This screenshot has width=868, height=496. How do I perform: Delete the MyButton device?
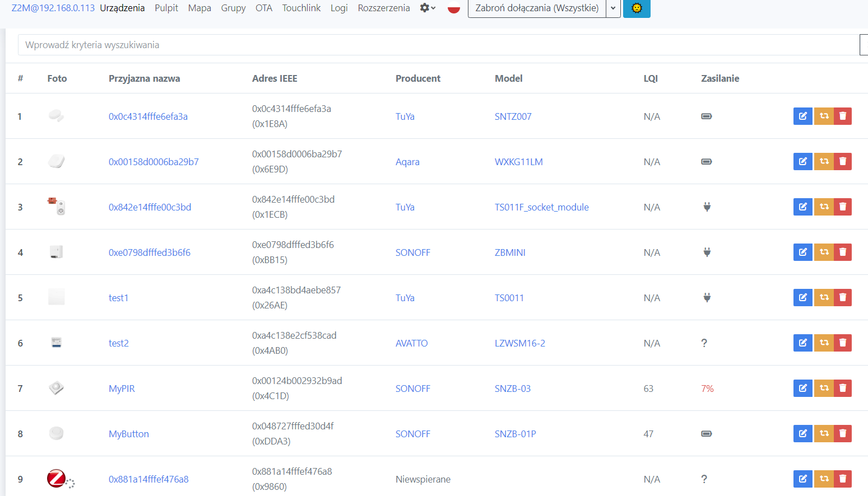pos(843,433)
